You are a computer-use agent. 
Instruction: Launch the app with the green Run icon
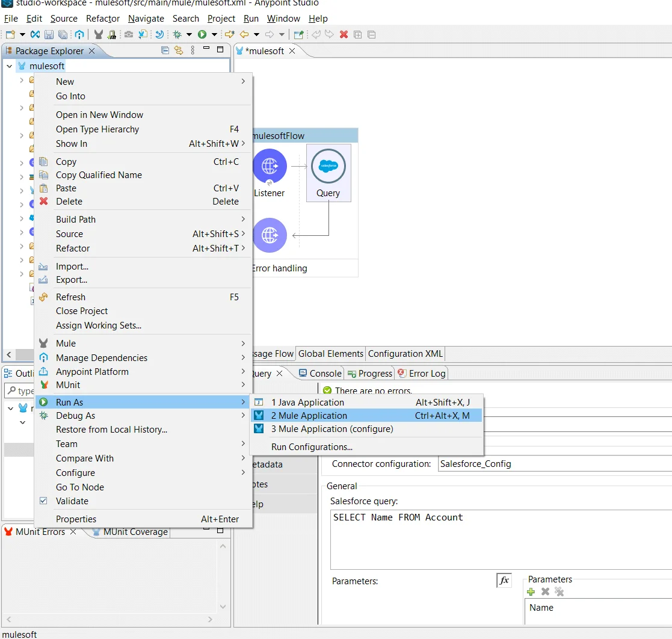[x=203, y=34]
